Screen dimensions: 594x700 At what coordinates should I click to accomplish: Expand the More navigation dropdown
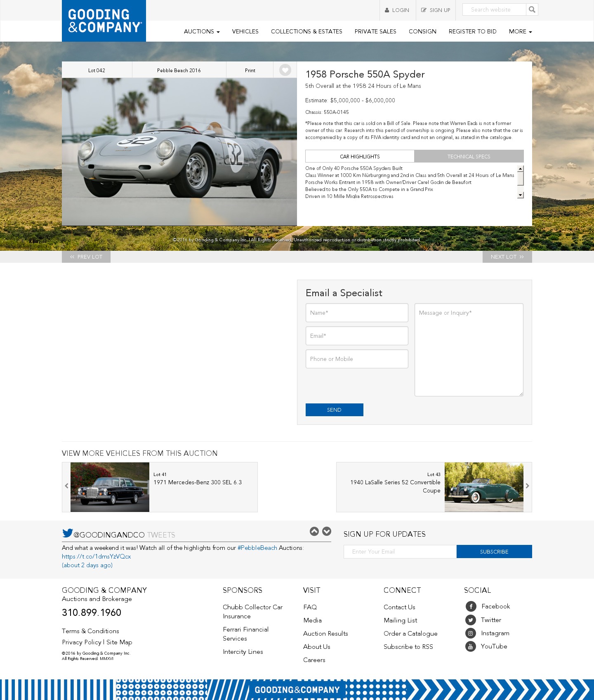click(x=520, y=31)
